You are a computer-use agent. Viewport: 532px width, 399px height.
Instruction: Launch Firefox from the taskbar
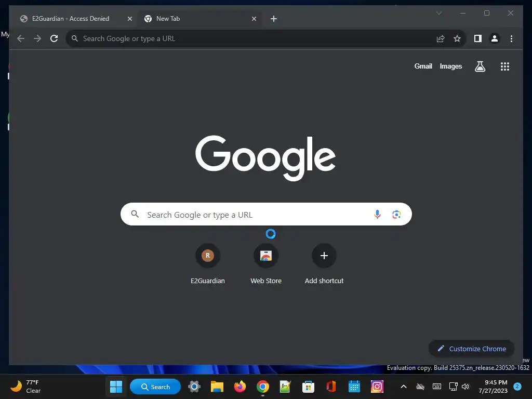tap(240, 387)
